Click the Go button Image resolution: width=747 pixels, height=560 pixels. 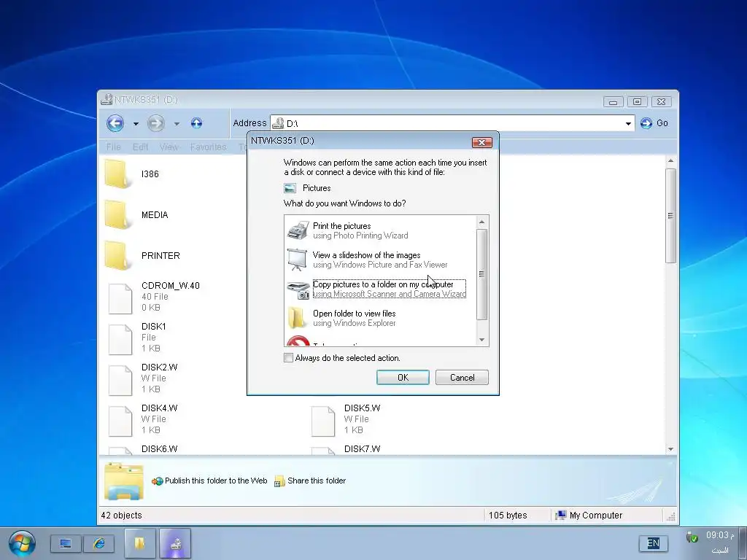point(654,123)
